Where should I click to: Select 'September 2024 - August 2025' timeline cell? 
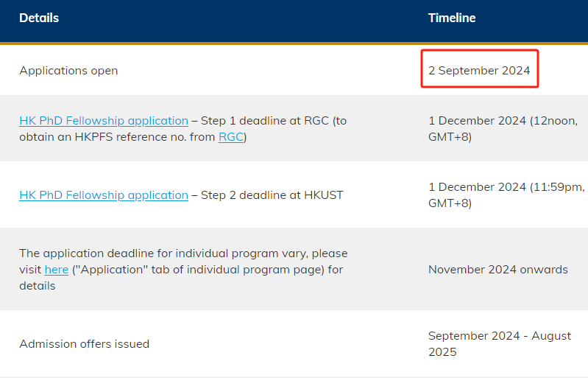(500, 343)
